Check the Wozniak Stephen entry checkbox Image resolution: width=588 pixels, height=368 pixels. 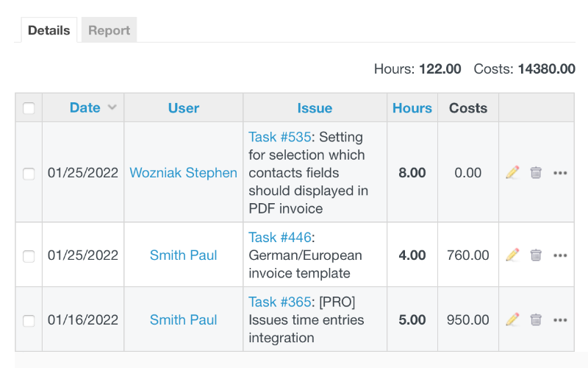pyautogui.click(x=29, y=174)
